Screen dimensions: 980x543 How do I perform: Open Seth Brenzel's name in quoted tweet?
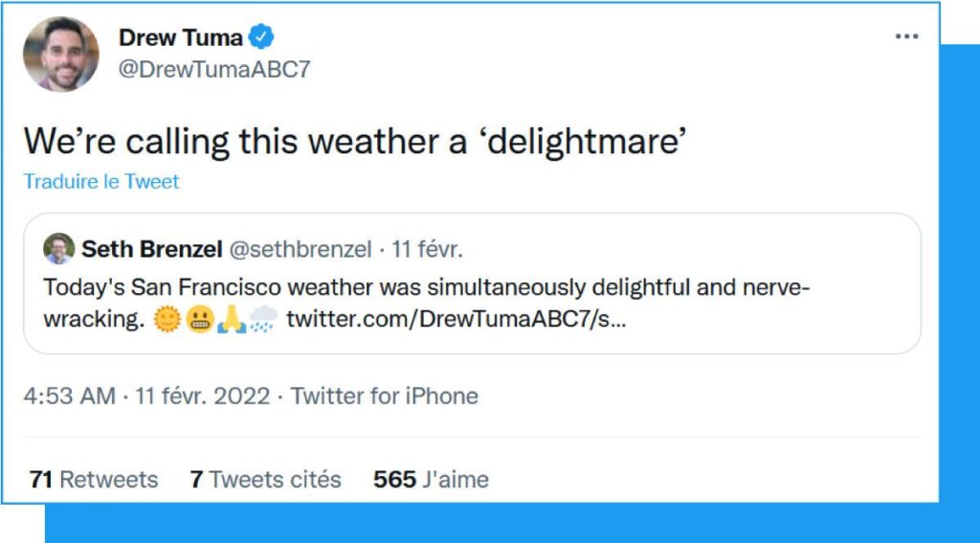pyautogui.click(x=150, y=250)
